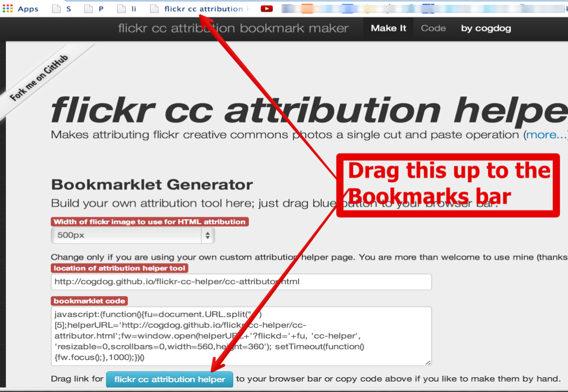This screenshot has width=568, height=392.
Task: Click the 'flickr cc attribution bookmark maker' title
Action: [233, 28]
